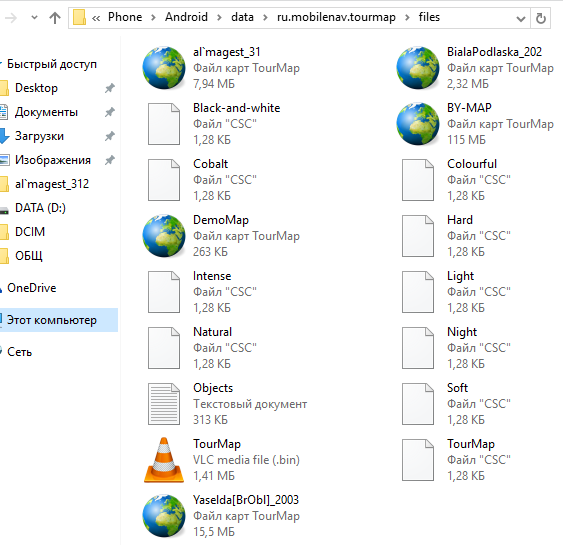Open Desktop in navigation pane
This screenshot has width=563, height=545.
pos(36,88)
